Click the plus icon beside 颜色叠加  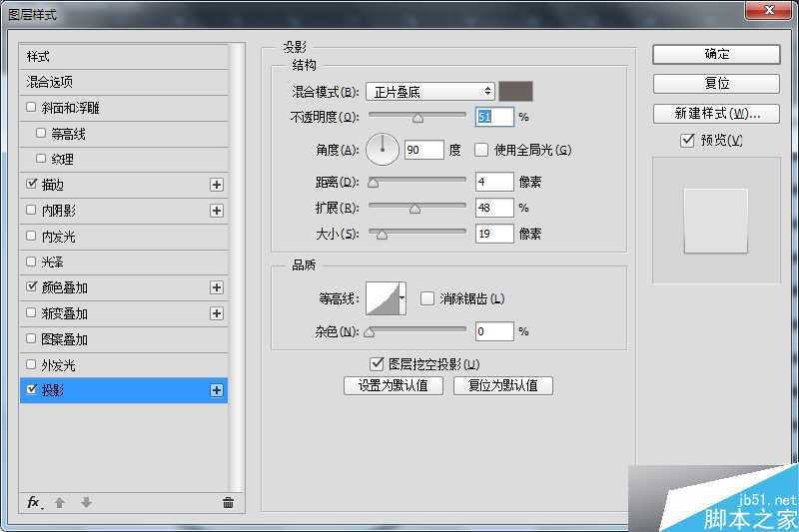216,287
